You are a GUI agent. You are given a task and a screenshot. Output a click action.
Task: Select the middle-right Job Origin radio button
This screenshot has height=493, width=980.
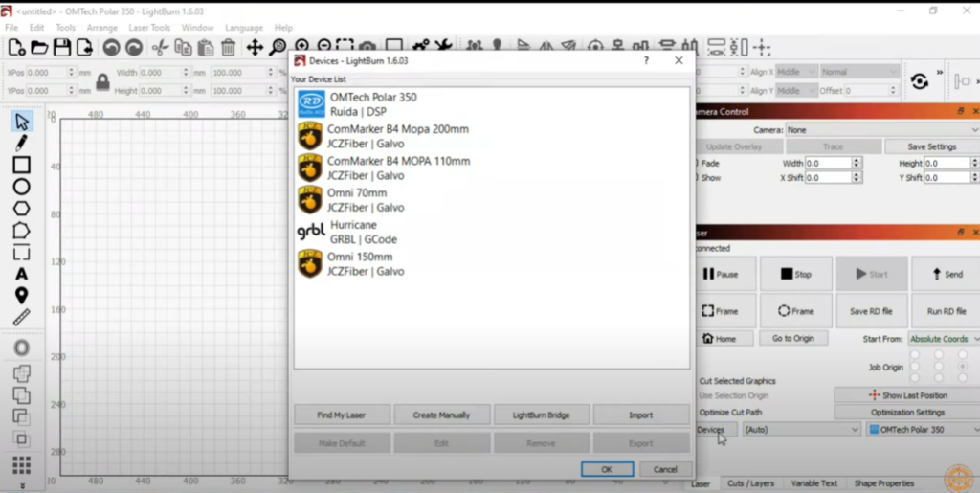pos(962,367)
